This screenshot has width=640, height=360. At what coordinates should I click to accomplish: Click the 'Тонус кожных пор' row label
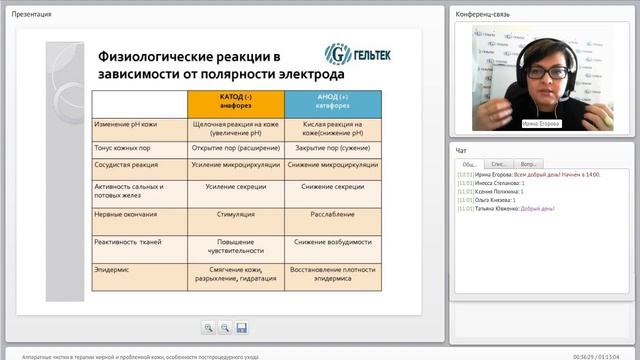pyautogui.click(x=122, y=148)
